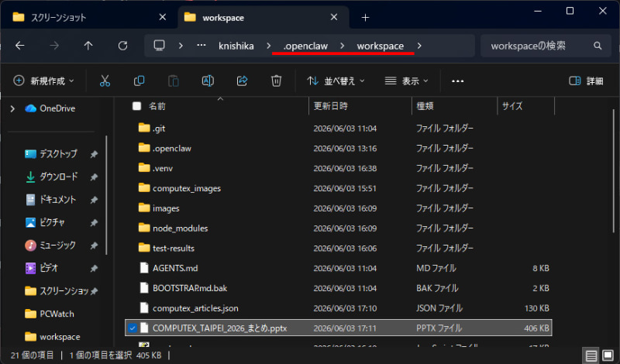Close the workspace tab

point(334,17)
